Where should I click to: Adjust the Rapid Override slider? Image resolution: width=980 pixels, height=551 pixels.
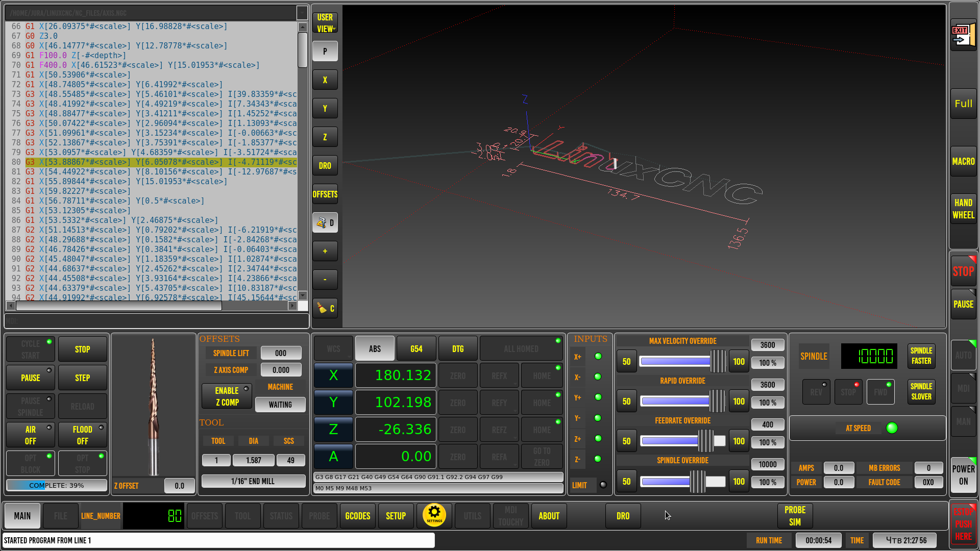coord(683,401)
